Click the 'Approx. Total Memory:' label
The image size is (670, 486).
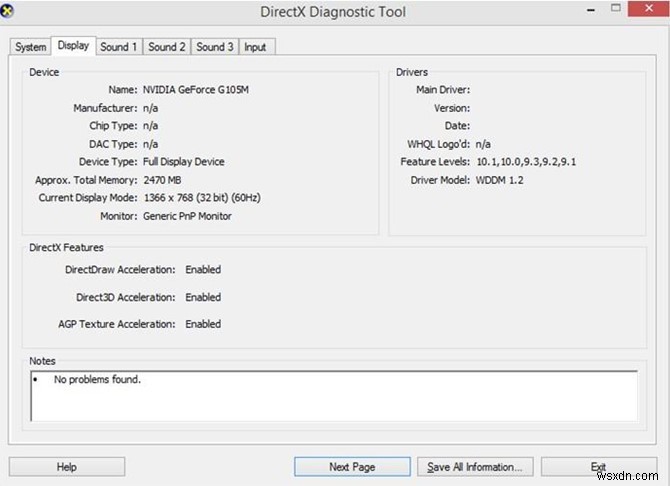click(86, 180)
